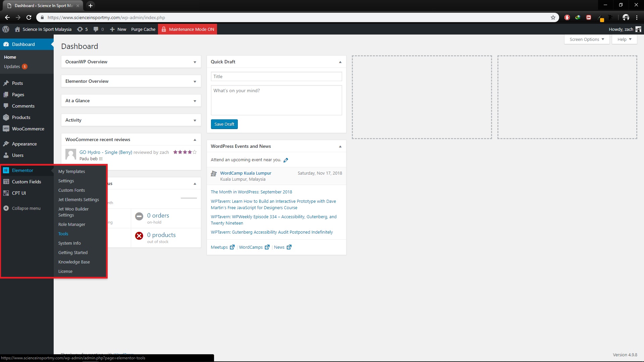Click the Elementor logo icon in sidebar
This screenshot has height=362, width=644.
(6, 170)
